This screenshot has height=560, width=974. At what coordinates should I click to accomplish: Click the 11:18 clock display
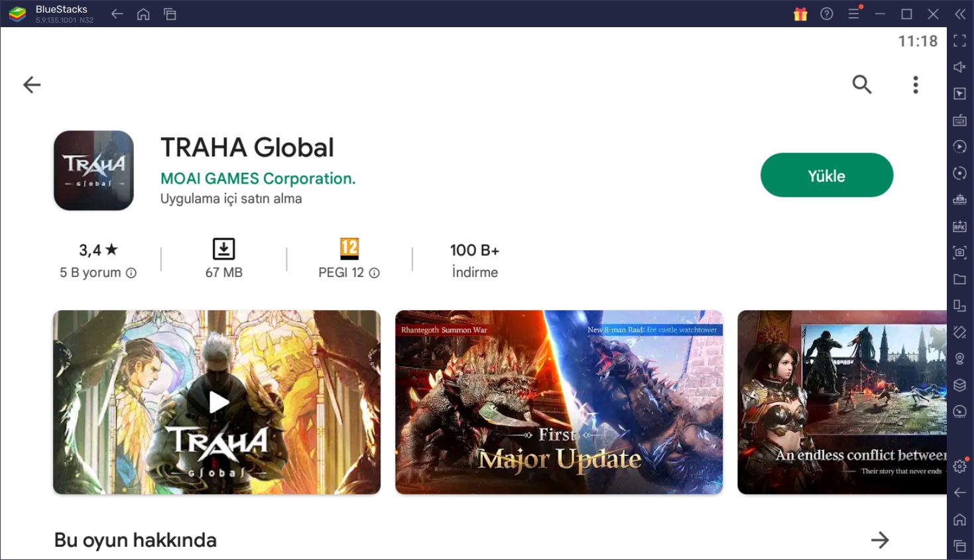918,41
